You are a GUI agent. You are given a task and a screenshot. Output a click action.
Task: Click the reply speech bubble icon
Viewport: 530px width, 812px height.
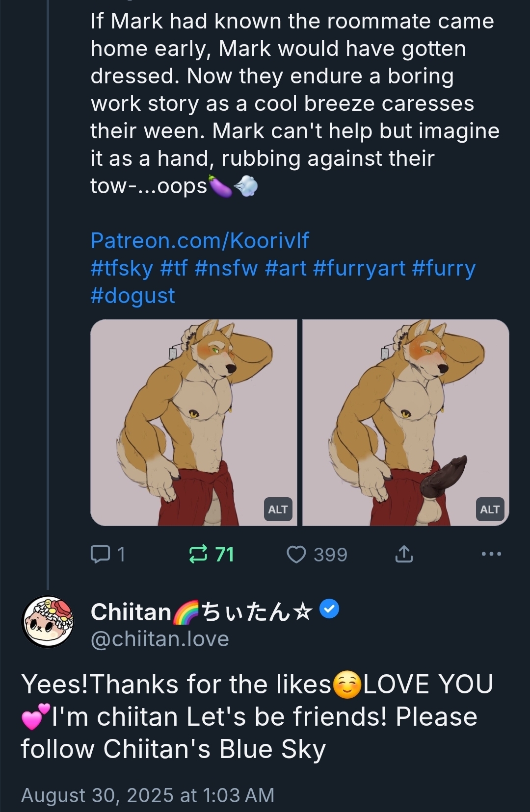(x=100, y=554)
